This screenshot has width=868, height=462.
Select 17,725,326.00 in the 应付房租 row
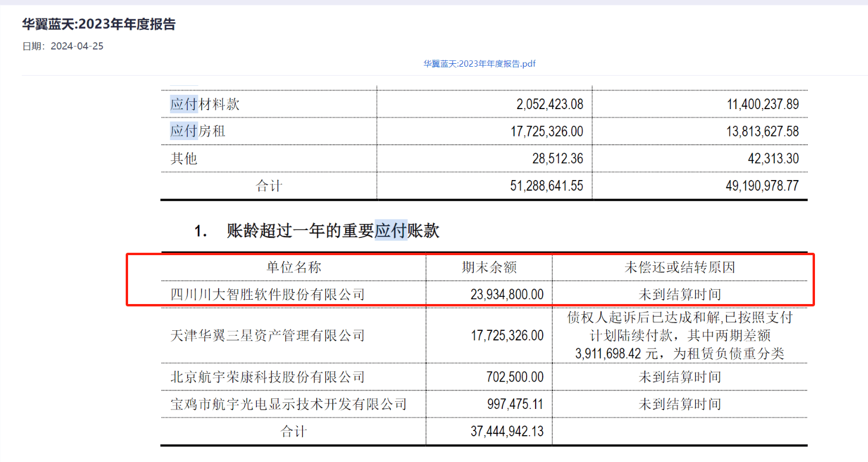point(547,132)
